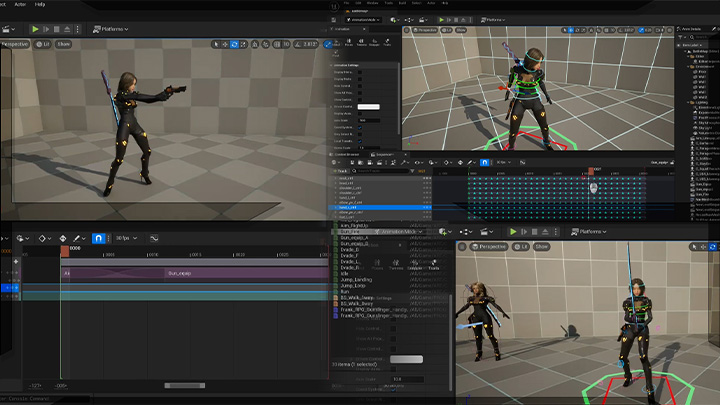Open Platforms dropdown in lower-right editor toolbar
The height and width of the screenshot is (405, 720).
pyautogui.click(x=589, y=232)
